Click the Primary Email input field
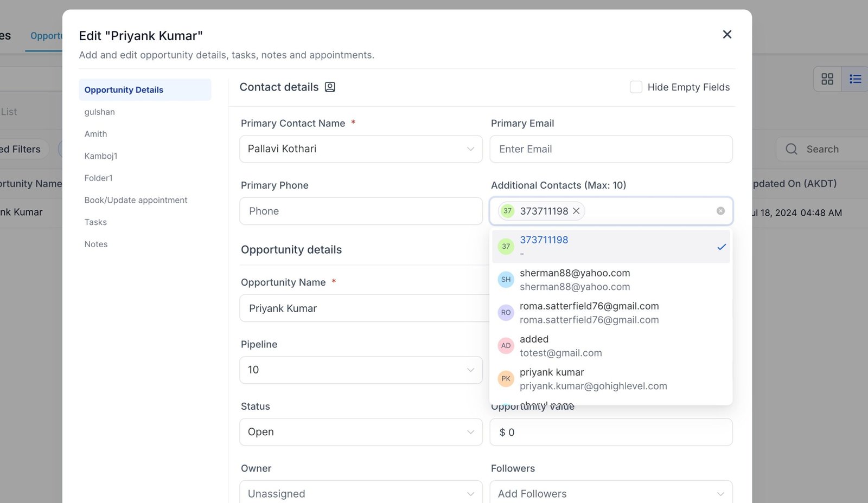Screen dimensions: 868x503 tap(611, 149)
